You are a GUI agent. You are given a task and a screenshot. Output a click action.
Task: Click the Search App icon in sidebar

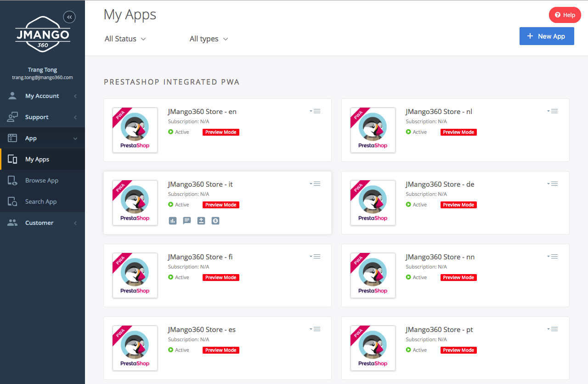12,201
